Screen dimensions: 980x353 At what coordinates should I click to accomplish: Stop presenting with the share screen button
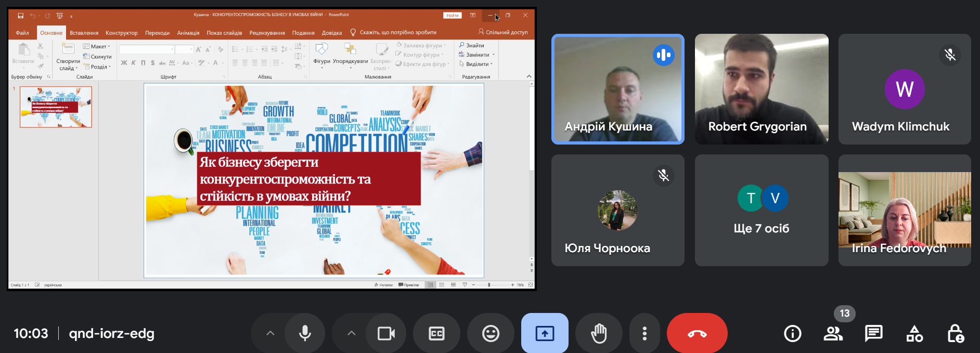coord(545,333)
